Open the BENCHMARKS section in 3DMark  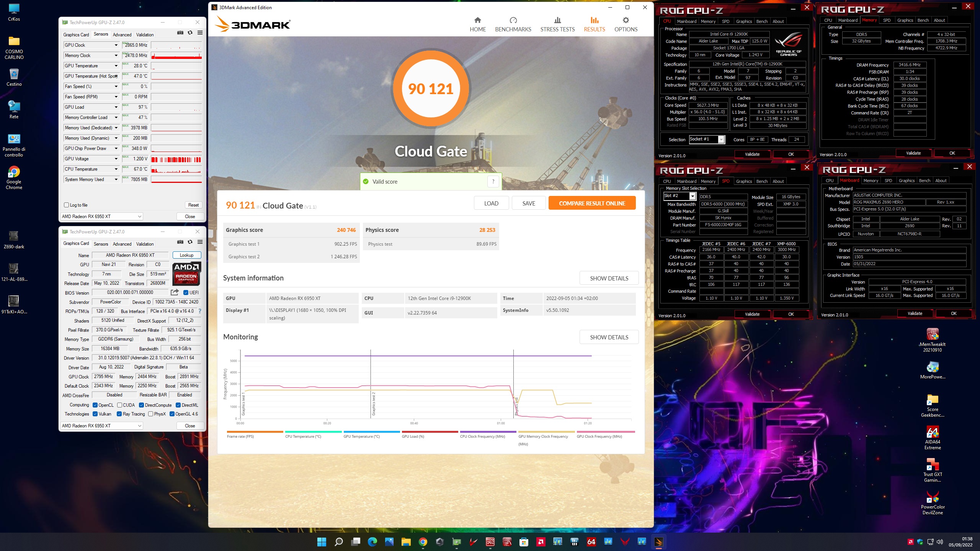tap(513, 24)
